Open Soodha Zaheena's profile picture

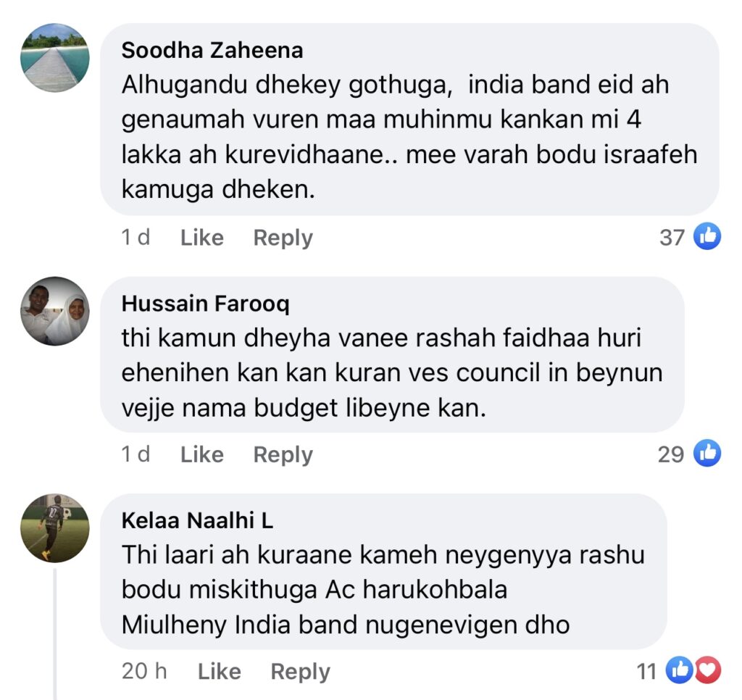coord(55,58)
